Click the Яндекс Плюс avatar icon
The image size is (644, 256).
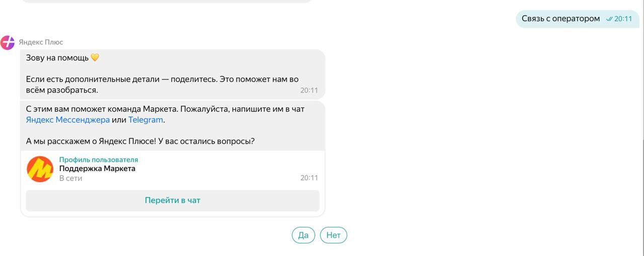[x=8, y=43]
